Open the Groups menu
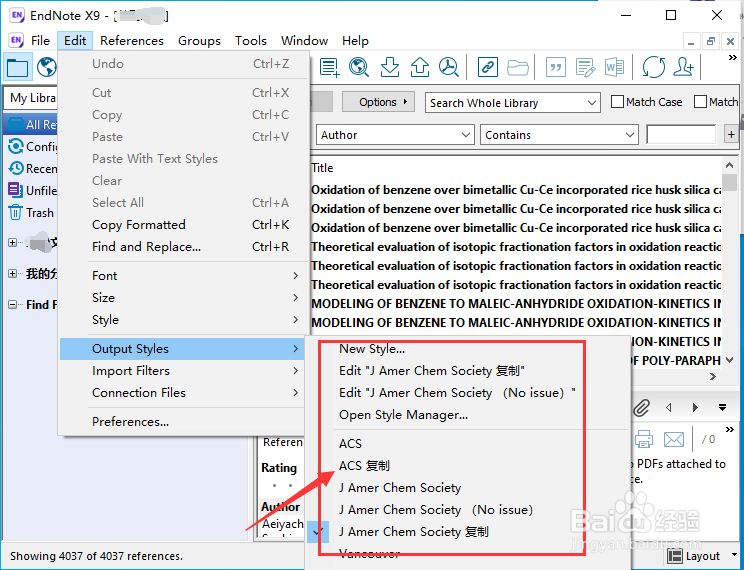744x570 pixels. [x=199, y=41]
